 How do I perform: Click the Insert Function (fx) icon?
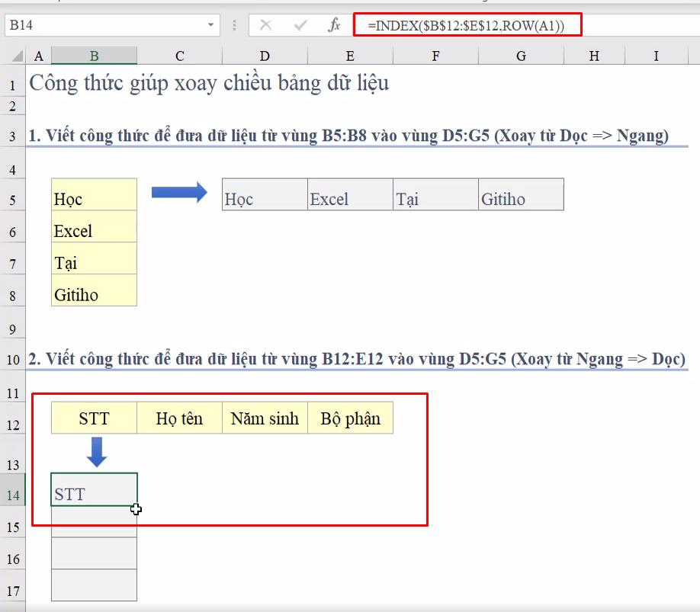pyautogui.click(x=333, y=25)
